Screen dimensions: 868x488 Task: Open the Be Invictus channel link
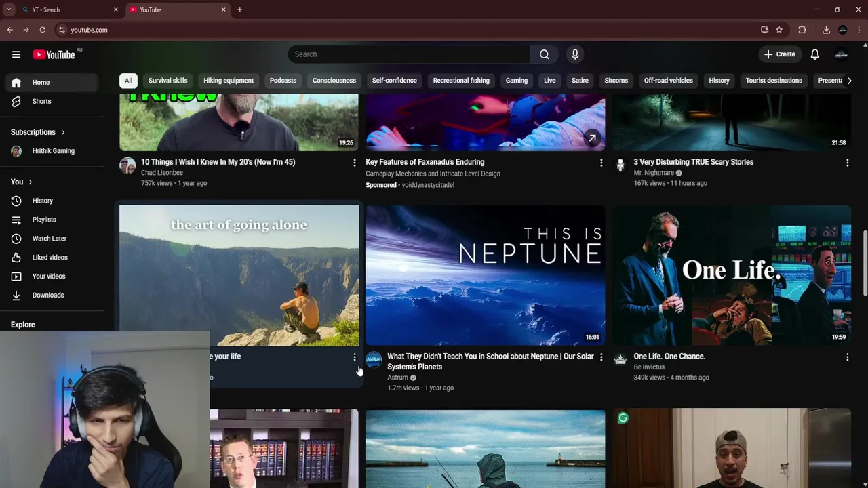(649, 367)
